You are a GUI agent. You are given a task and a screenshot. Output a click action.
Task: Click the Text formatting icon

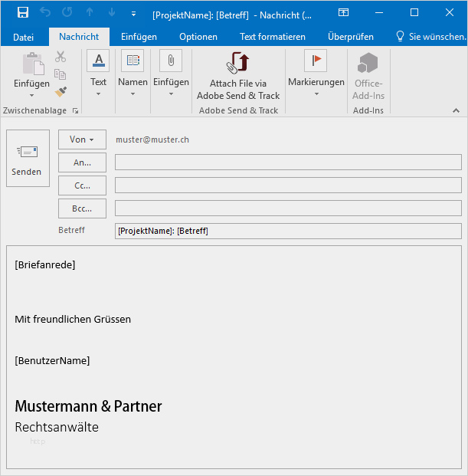coord(98,61)
